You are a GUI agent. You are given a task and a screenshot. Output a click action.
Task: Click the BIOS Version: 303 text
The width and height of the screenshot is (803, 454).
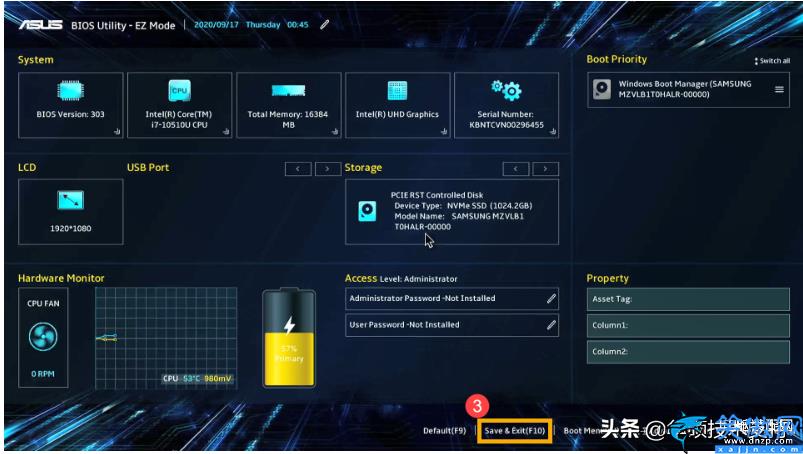click(70, 114)
